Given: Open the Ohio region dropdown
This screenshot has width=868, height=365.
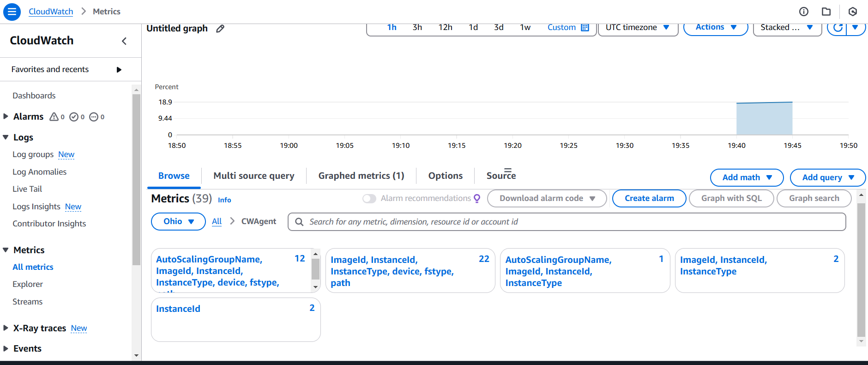Looking at the screenshot, I should tap(178, 221).
